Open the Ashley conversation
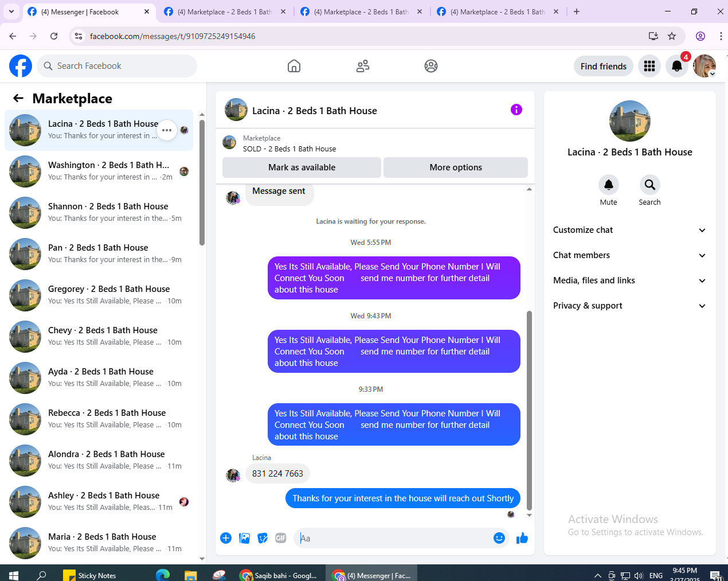 99,502
